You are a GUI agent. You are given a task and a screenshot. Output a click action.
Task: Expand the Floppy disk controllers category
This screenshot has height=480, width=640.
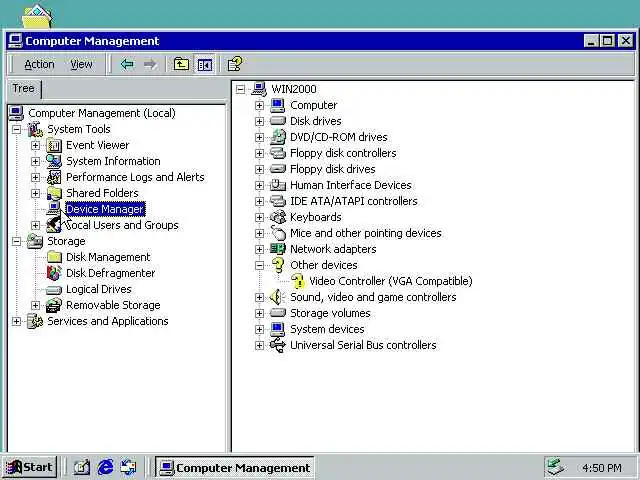pos(259,153)
